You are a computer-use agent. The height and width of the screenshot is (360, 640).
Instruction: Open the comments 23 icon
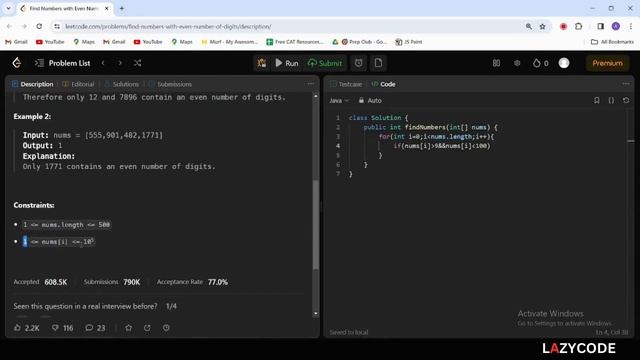click(95, 328)
